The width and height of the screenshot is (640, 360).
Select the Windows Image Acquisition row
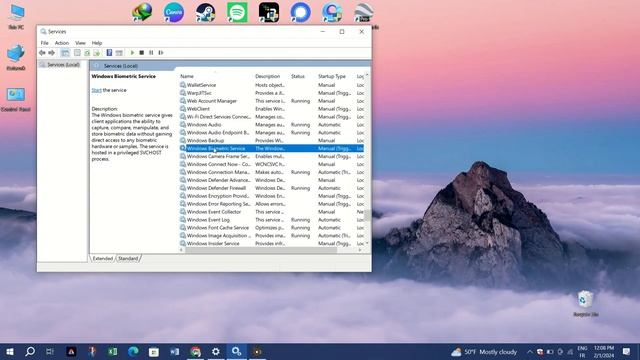(x=271, y=236)
